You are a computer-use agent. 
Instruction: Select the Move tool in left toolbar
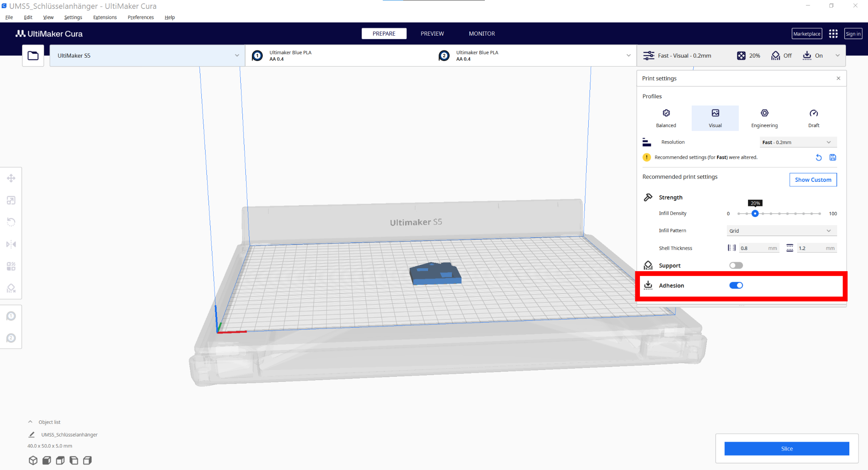[x=11, y=178]
